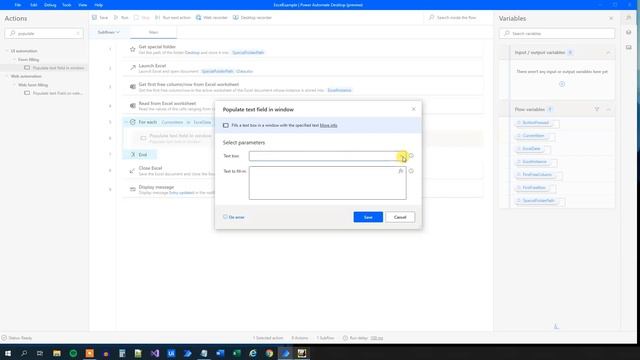Collapse the For each loop block
The image size is (640, 360).
pyautogui.click(x=126, y=122)
